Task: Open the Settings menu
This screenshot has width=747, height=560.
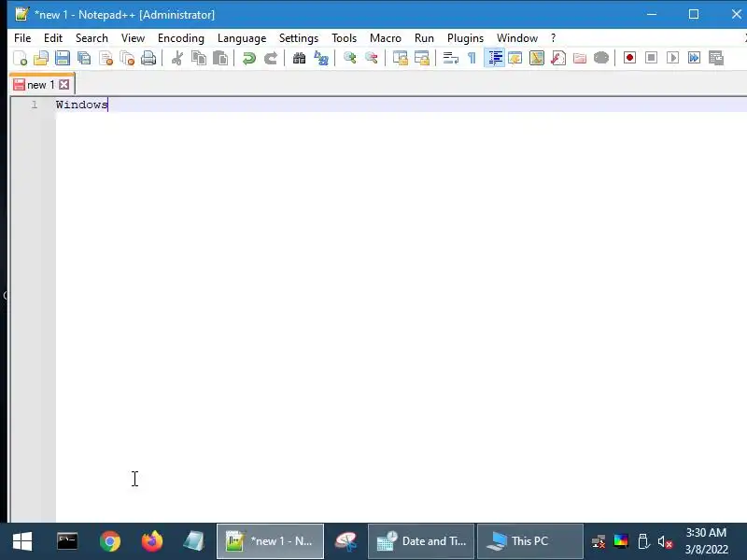Action: [299, 38]
